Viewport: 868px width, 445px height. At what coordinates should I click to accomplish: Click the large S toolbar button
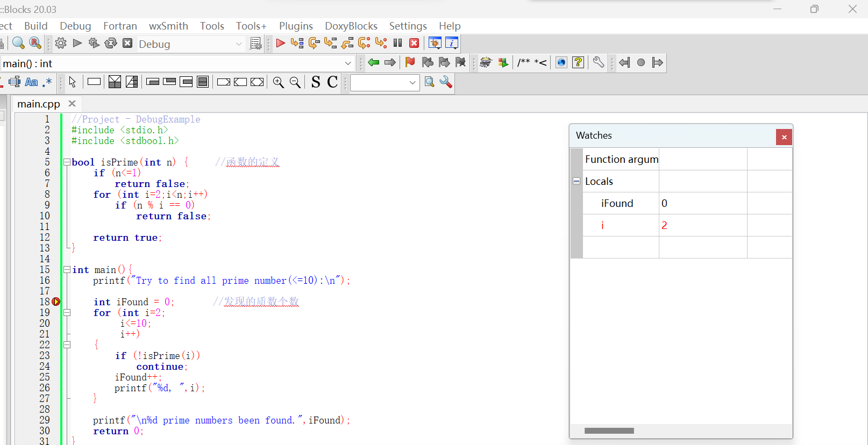click(316, 82)
